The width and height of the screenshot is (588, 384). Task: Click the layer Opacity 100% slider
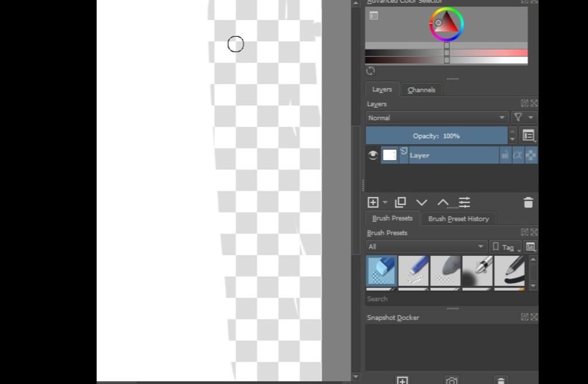coord(436,136)
